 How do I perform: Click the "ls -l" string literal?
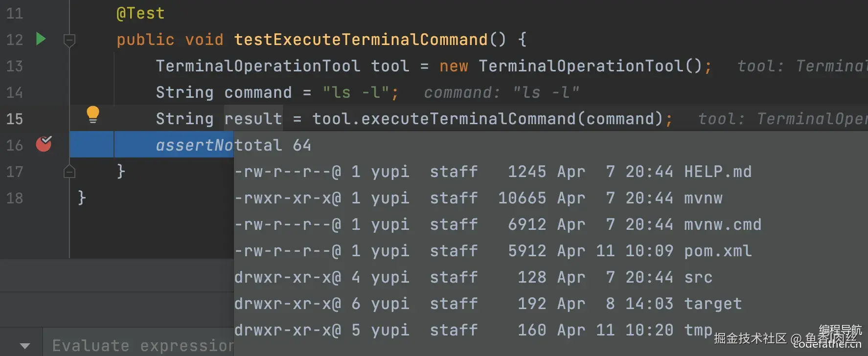pos(356,92)
